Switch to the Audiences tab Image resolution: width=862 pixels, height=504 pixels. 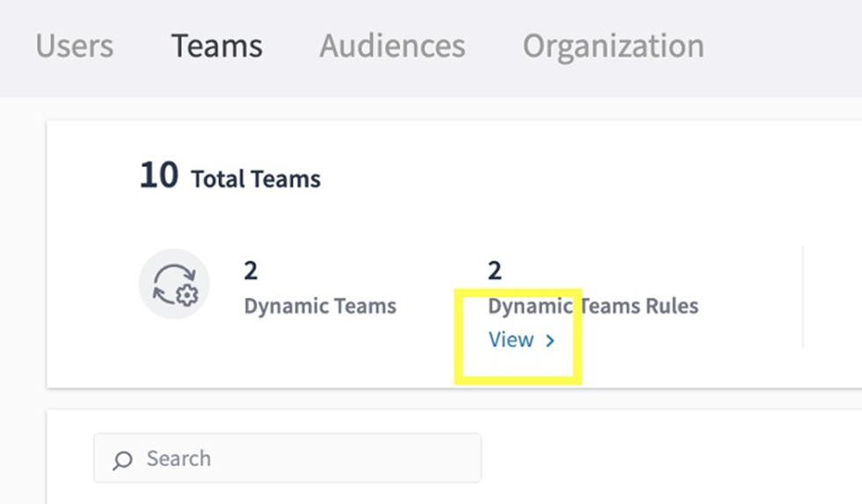point(392,46)
